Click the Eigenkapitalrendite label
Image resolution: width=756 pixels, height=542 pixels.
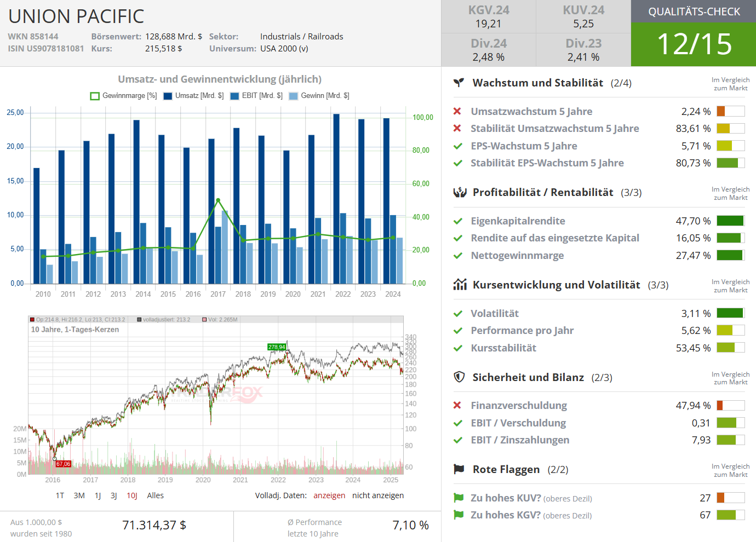click(x=518, y=221)
